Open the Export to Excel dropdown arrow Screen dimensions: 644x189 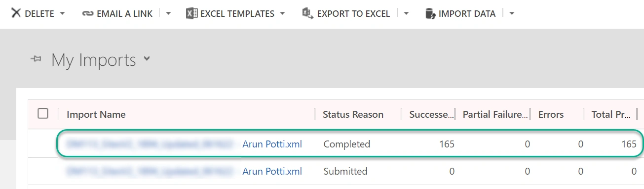406,13
